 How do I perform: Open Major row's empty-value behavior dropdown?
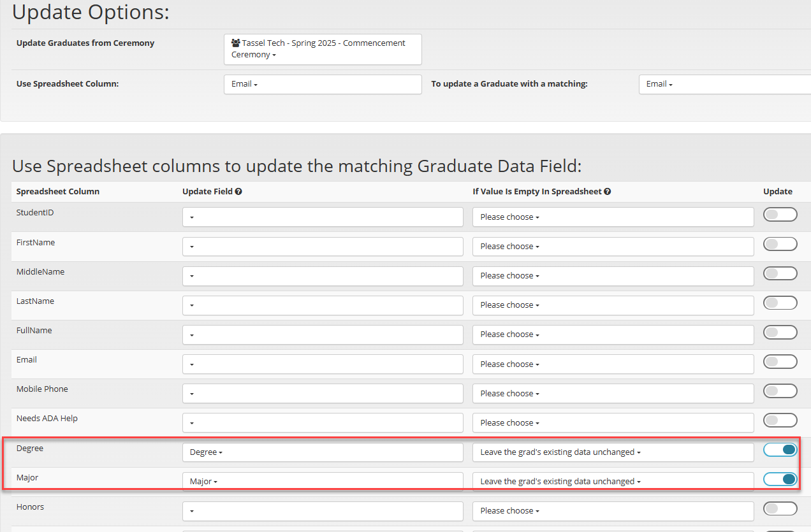tap(612, 482)
